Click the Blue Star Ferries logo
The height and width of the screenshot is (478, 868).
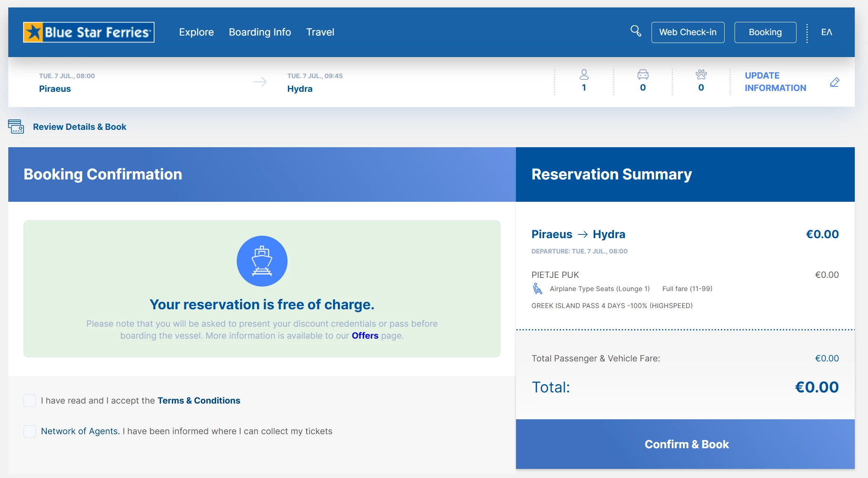click(89, 32)
